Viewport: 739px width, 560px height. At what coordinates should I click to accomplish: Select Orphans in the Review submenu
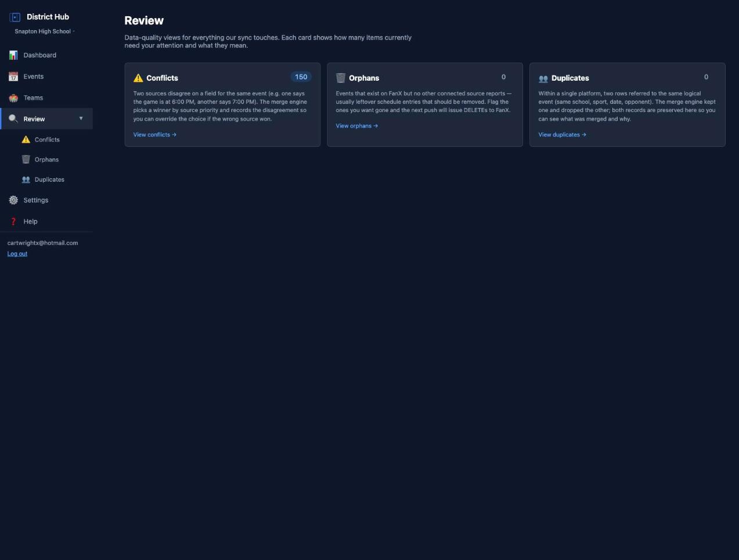click(x=46, y=160)
